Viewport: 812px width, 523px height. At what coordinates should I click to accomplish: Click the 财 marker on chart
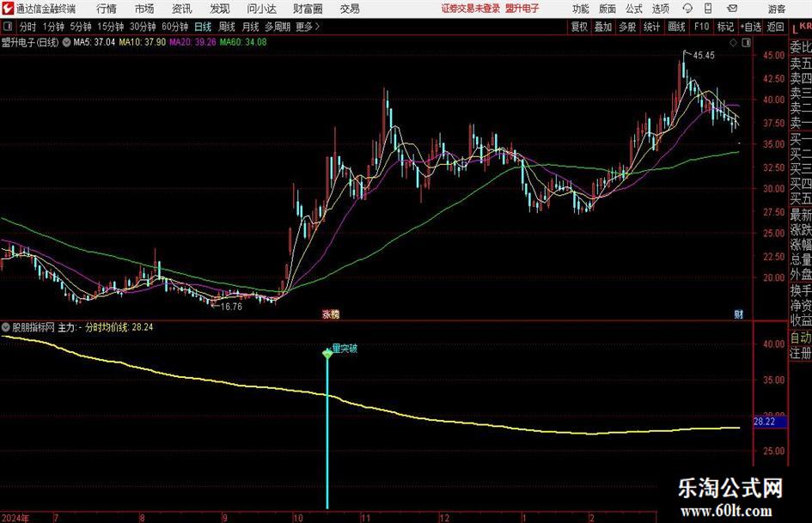click(x=739, y=313)
